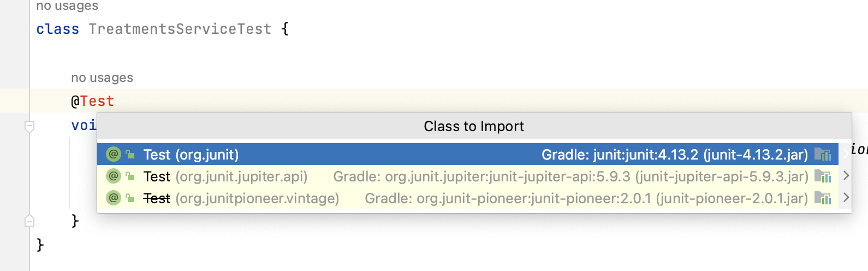Click public lock icon on jupiter.api row
Image resolution: width=868 pixels, height=271 pixels.
[x=130, y=176]
